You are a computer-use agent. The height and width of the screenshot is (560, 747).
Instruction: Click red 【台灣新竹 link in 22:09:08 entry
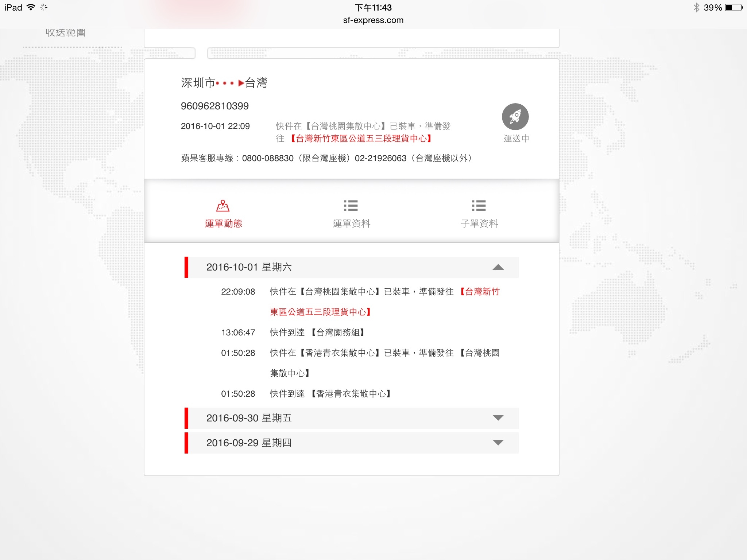(x=480, y=292)
